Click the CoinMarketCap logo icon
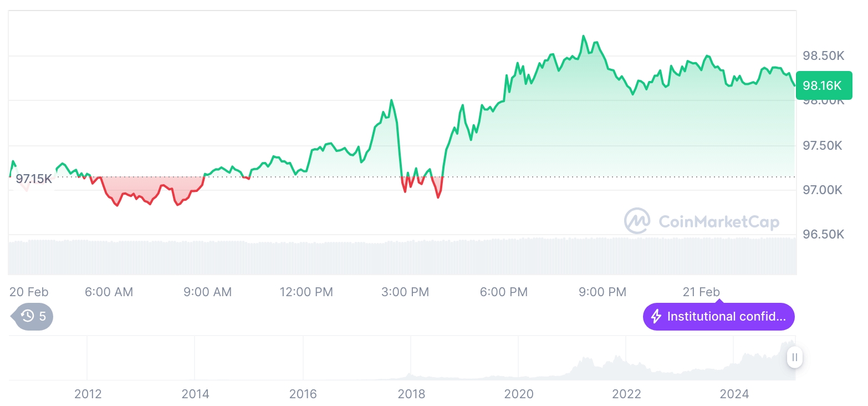Screen dimensions: 868x406 (x=637, y=221)
